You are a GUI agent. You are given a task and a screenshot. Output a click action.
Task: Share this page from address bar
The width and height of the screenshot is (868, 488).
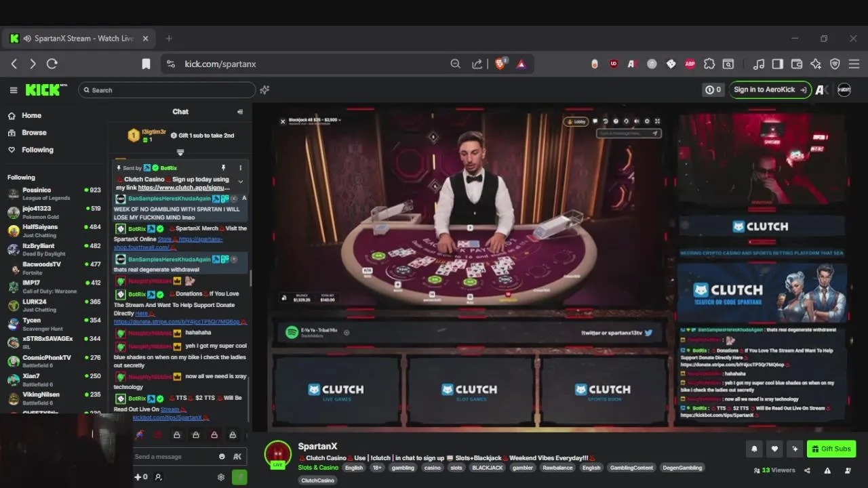[477, 64]
